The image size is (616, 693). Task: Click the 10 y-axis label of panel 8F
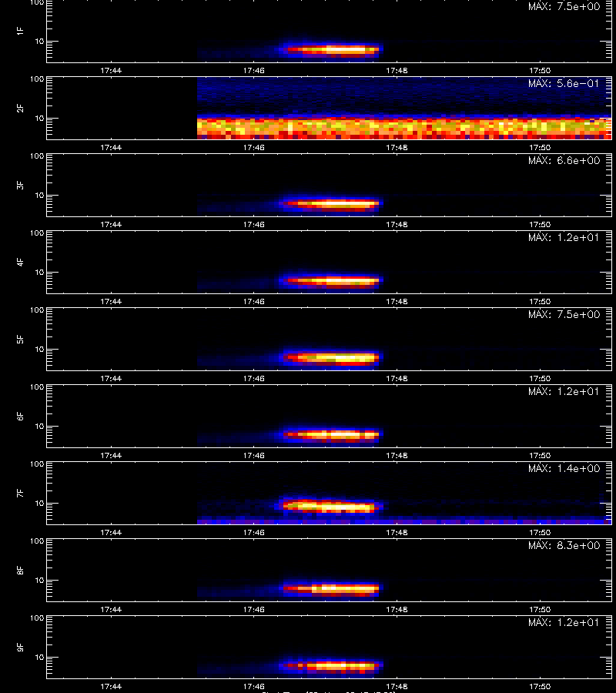[40, 581]
